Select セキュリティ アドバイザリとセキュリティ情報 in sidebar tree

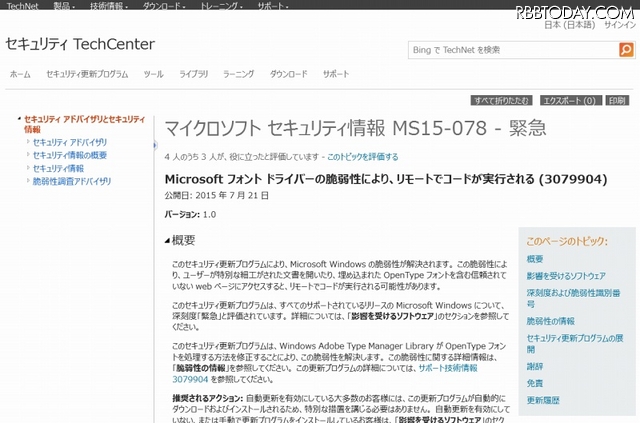pos(84,124)
